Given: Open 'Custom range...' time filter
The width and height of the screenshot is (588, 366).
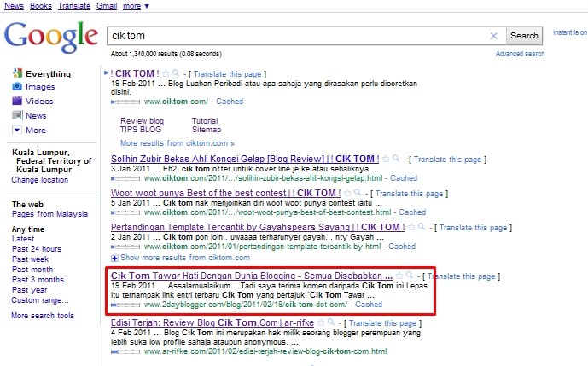Looking at the screenshot, I should click(x=40, y=300).
